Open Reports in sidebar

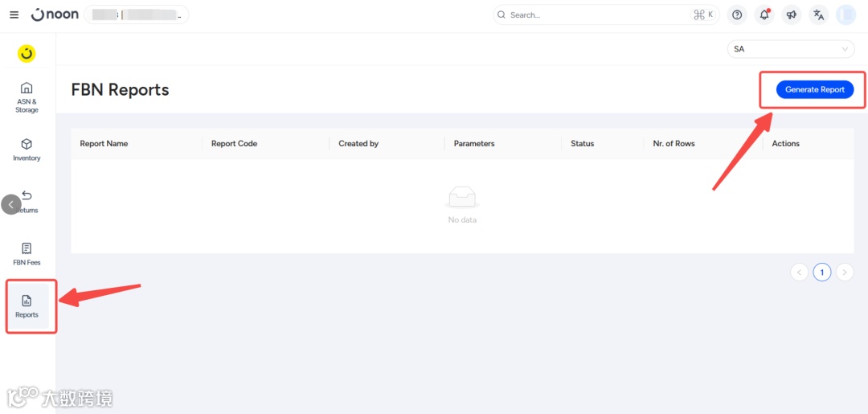(27, 306)
